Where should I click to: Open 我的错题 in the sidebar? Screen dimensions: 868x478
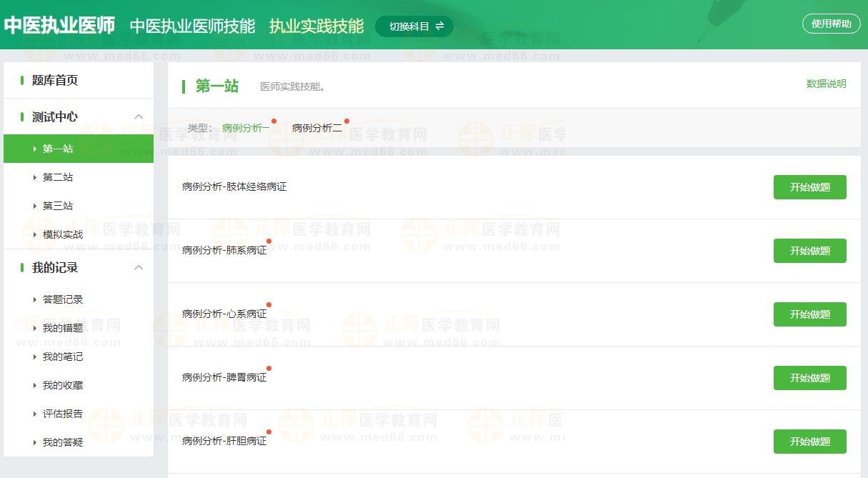[x=63, y=328]
